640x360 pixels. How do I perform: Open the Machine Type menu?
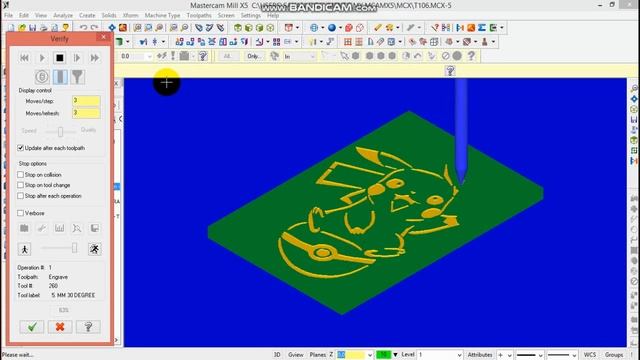coord(162,15)
